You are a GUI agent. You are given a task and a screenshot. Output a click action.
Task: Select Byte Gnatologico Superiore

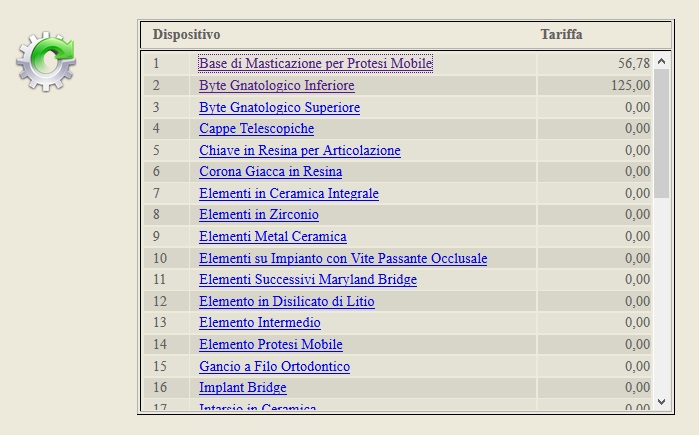coord(280,107)
